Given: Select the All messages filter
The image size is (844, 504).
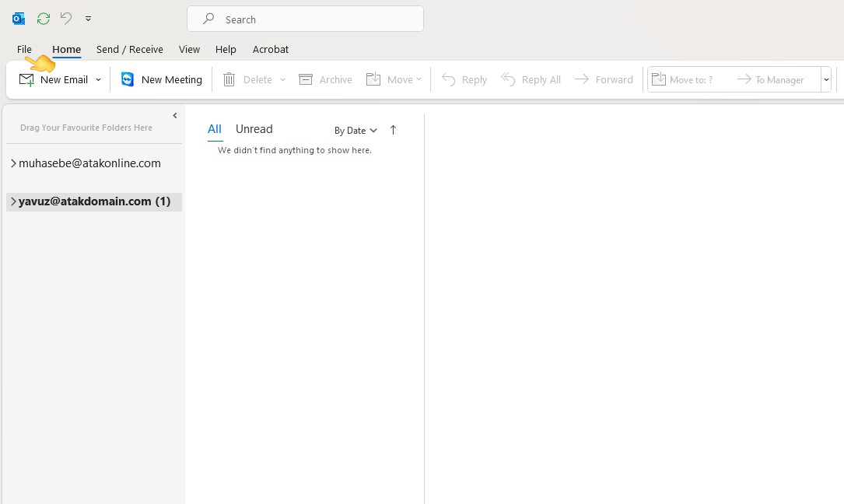Looking at the screenshot, I should tap(214, 128).
